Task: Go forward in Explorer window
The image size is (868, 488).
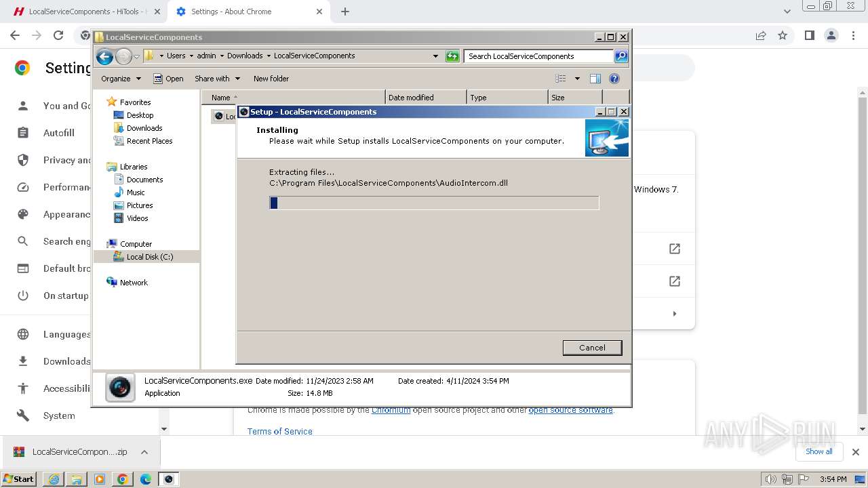Action: (123, 56)
